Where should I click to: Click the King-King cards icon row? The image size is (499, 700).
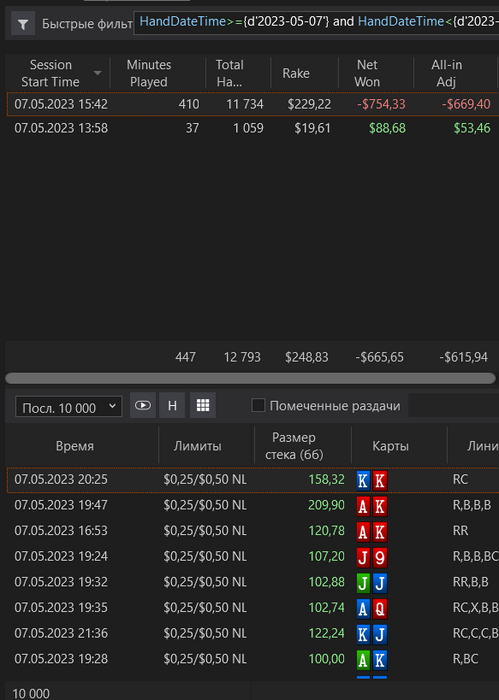pos(372,480)
